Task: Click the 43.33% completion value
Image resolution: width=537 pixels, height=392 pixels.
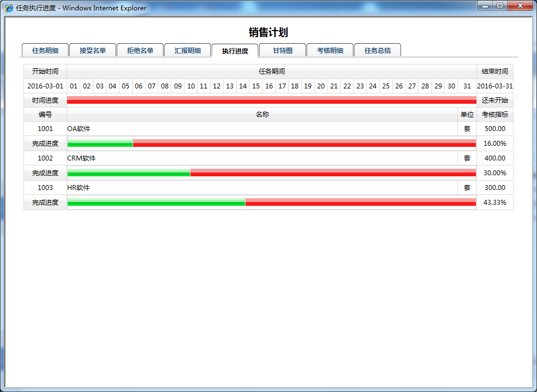Action: coord(494,203)
